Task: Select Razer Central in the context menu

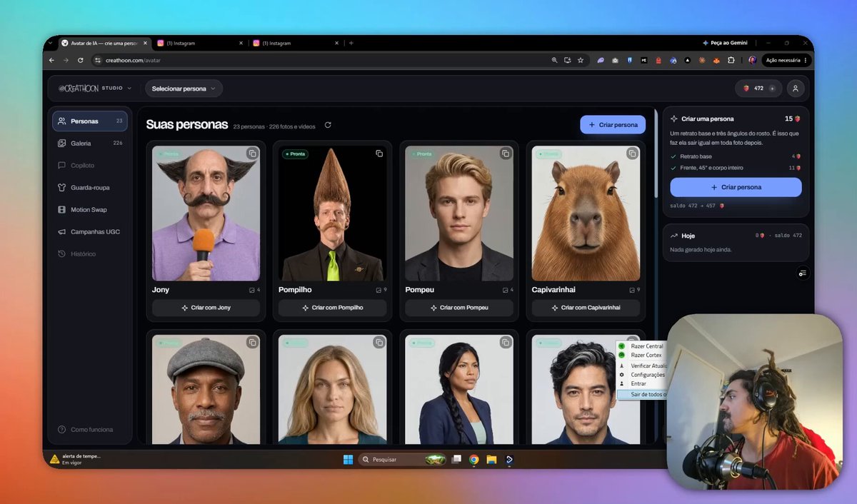Action: (642, 346)
